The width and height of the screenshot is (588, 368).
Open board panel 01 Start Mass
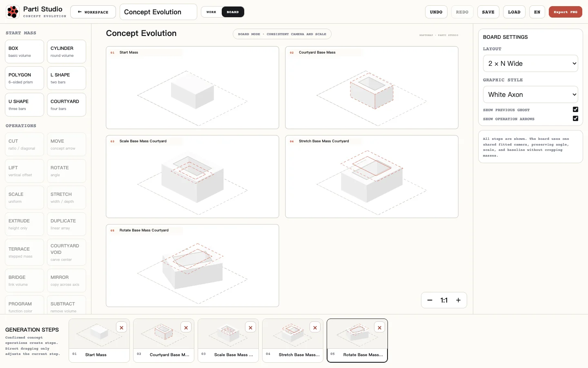pos(192,88)
